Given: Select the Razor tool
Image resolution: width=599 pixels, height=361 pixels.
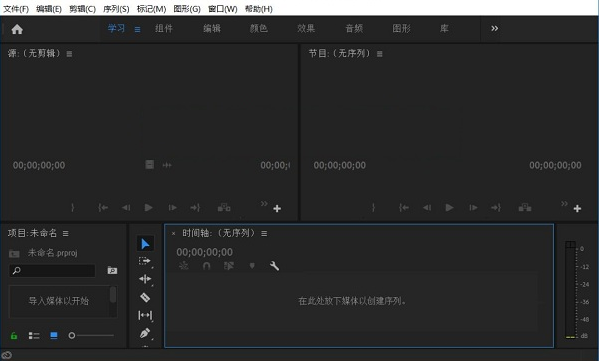Looking at the screenshot, I should coord(145,297).
